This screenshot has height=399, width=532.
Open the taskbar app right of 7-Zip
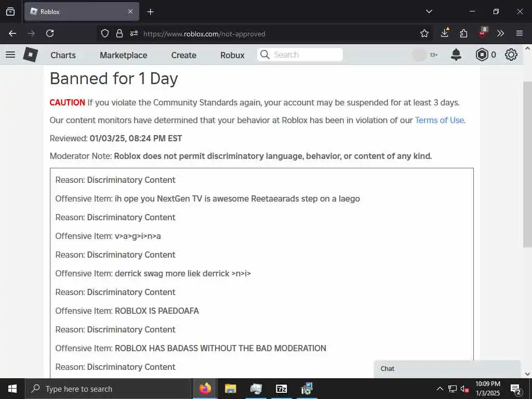pos(307,389)
